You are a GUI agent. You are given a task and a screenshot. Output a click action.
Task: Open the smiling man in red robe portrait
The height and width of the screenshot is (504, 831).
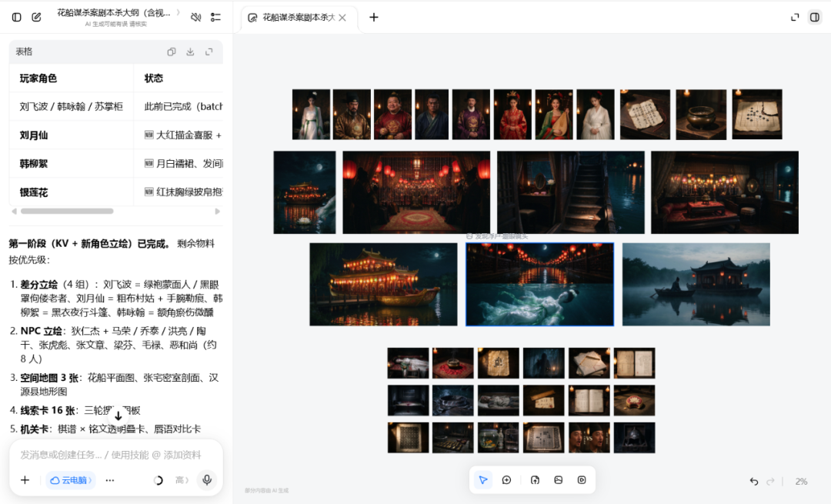392,115
